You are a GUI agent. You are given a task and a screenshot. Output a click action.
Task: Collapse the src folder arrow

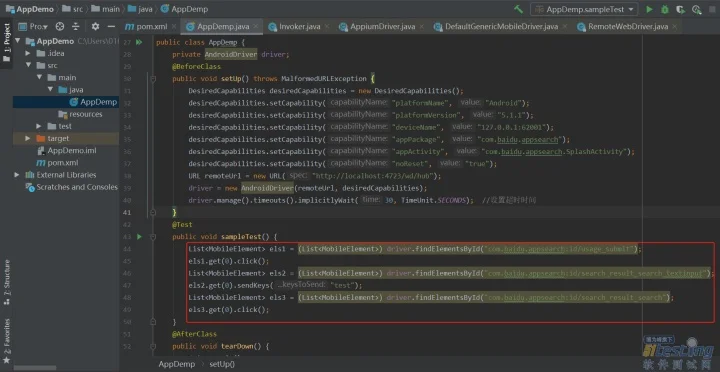[x=28, y=65]
